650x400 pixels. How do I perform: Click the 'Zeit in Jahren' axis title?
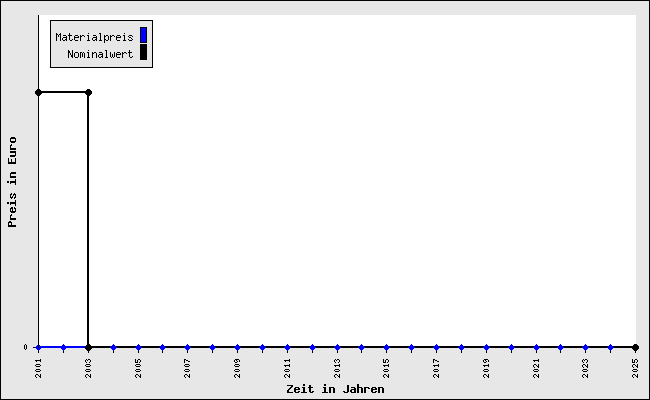(x=335, y=389)
